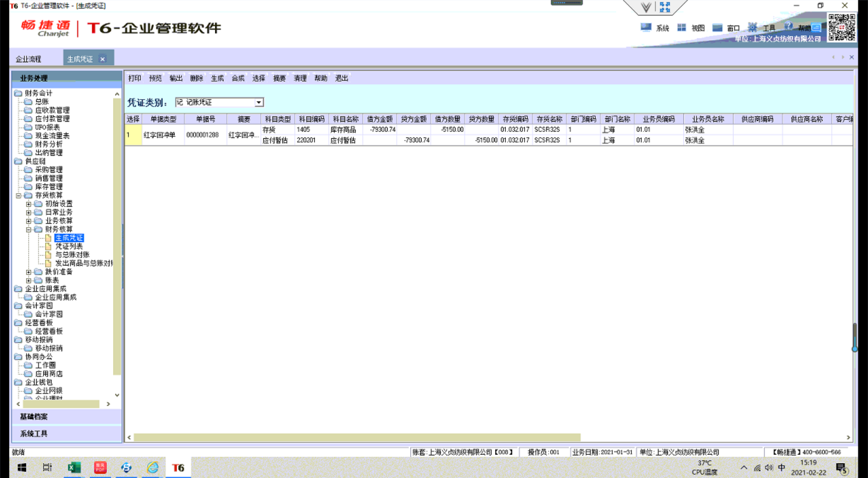The image size is (868, 478).
Task: Click the T6 icon on the taskbar
Action: click(178, 467)
